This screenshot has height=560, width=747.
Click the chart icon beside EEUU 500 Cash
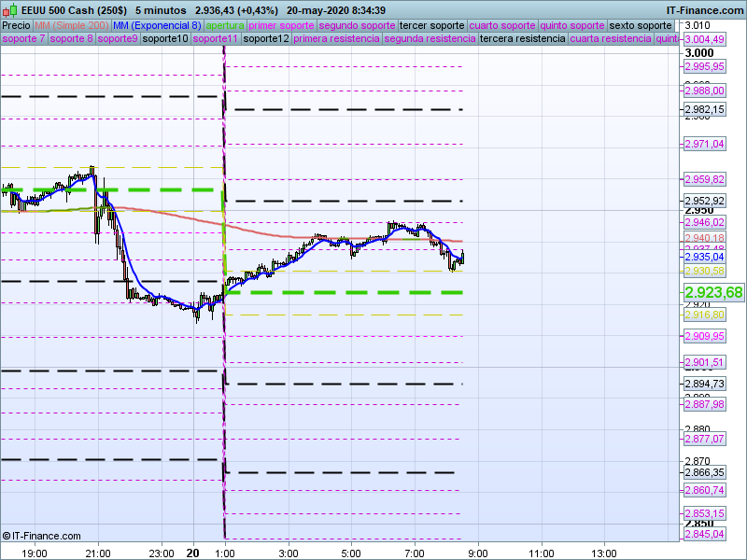click(x=9, y=9)
